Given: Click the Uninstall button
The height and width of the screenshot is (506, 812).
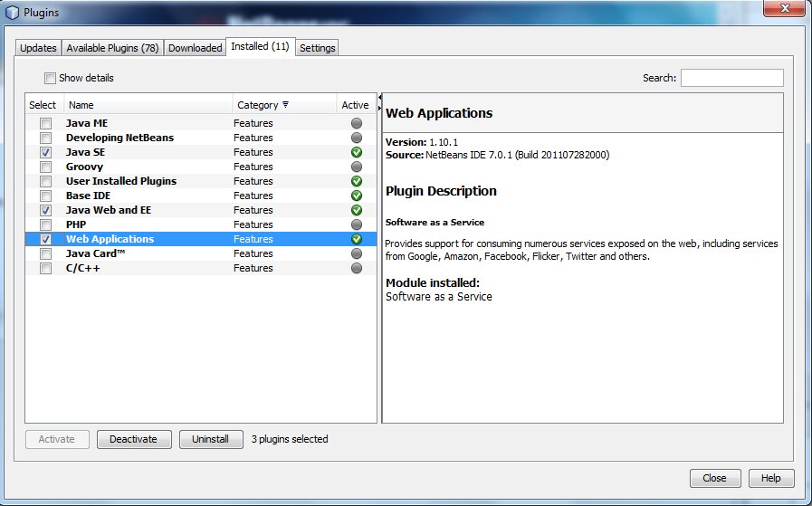Looking at the screenshot, I should point(211,439).
